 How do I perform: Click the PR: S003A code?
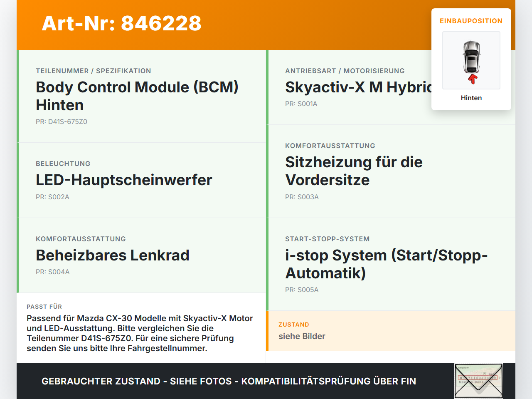click(302, 197)
